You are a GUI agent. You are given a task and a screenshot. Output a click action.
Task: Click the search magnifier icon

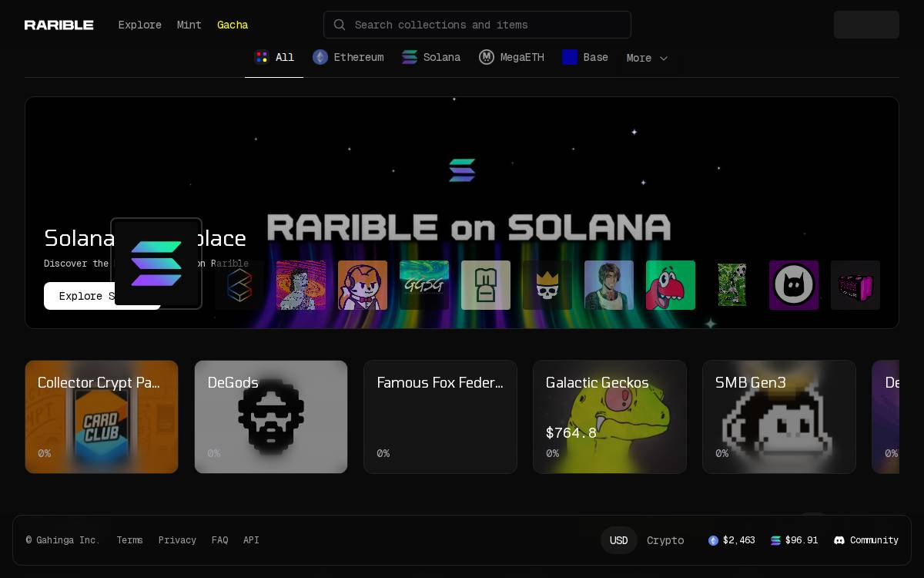340,25
